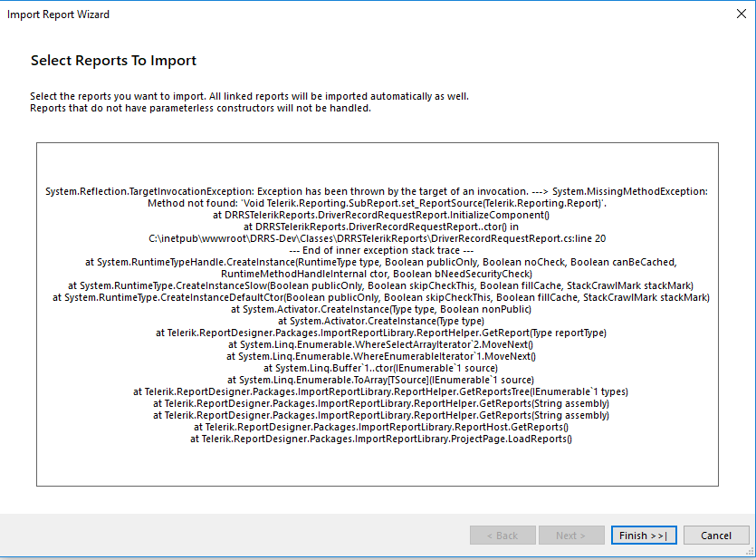The image size is (756, 560).
Task: Click the 'ReportHelper.GetReport(Type reportType)' line
Action: pos(381,333)
